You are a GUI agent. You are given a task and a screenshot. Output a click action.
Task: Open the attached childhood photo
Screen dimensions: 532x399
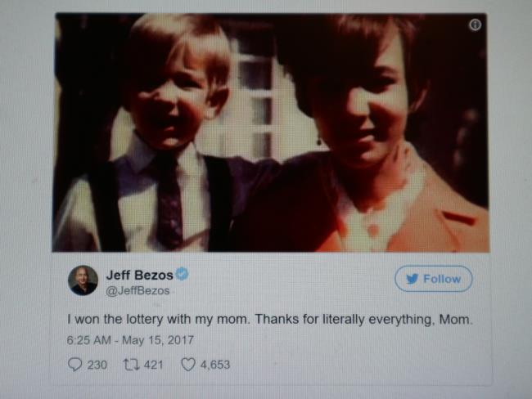[x=271, y=132]
